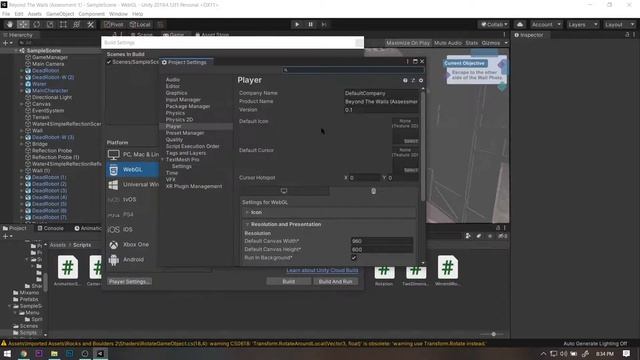Toggle Mute Audio in Game view
The image size is (640, 360).
click(448, 43)
